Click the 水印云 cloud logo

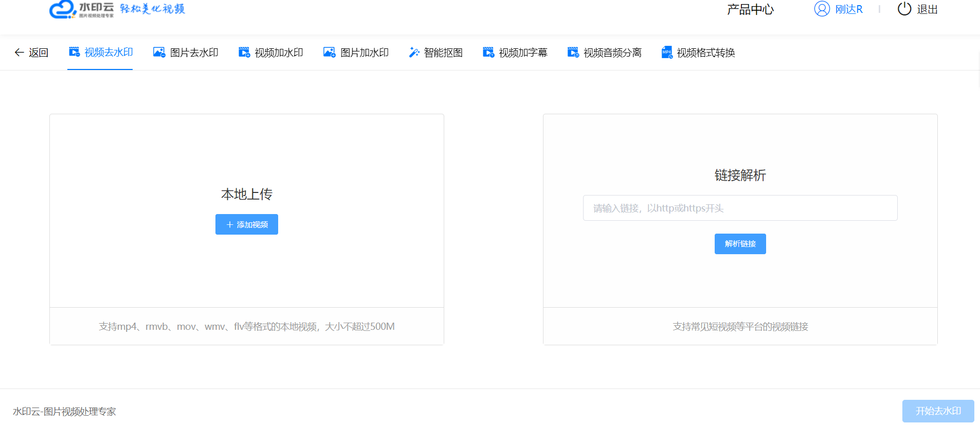pyautogui.click(x=62, y=9)
